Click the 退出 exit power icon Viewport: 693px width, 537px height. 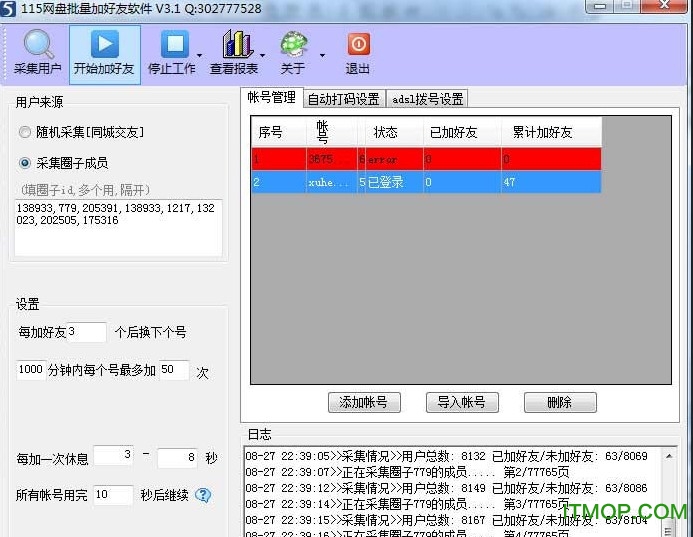point(358,45)
